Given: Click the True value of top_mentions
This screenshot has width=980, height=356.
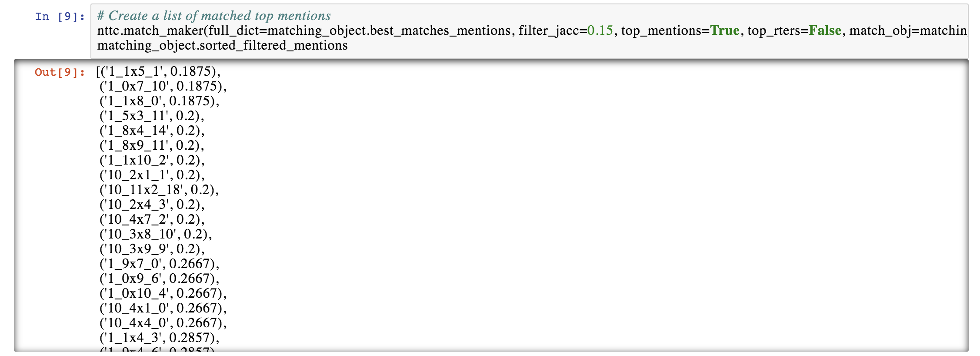Looking at the screenshot, I should [724, 30].
